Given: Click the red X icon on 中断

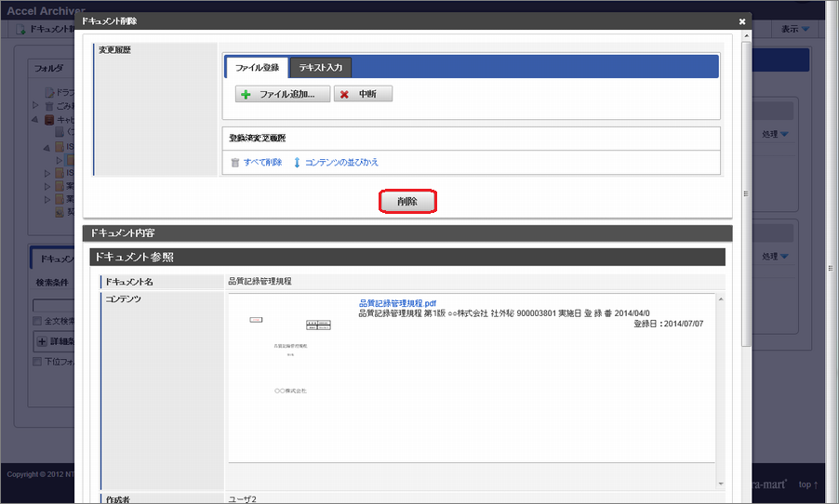Looking at the screenshot, I should point(344,95).
